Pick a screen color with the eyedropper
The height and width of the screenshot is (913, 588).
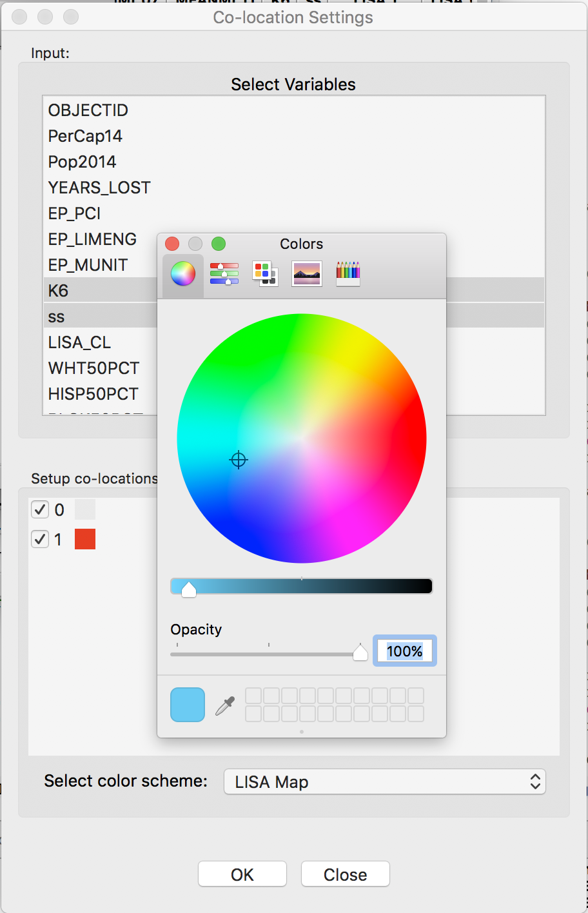(x=224, y=705)
